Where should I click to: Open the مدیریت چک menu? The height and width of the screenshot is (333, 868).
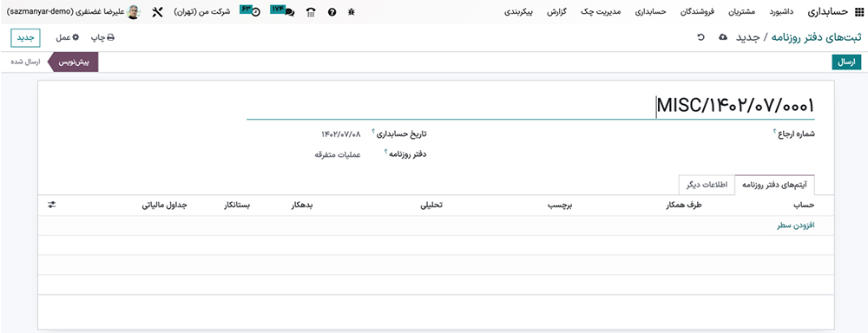[x=602, y=11]
